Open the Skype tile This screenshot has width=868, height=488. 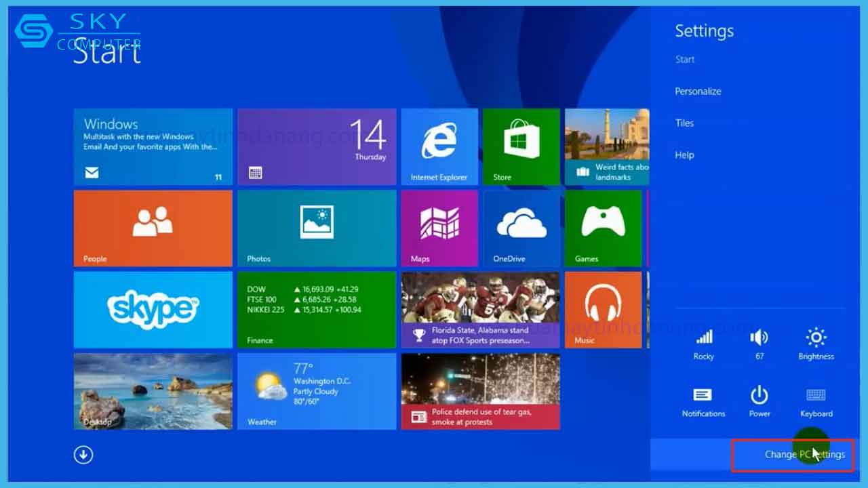(x=153, y=309)
